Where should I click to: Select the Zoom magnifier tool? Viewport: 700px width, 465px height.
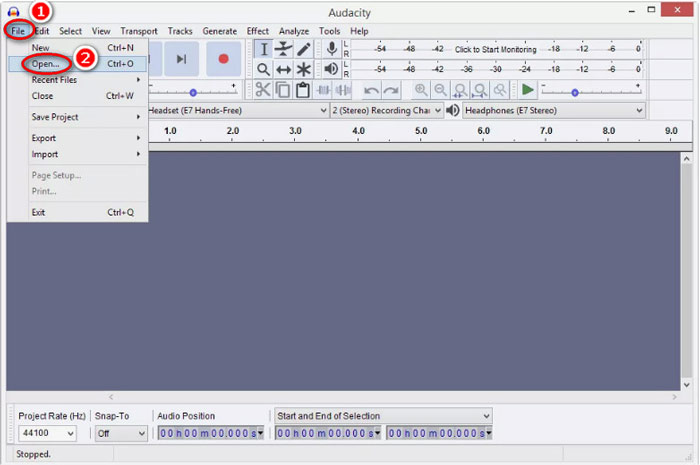(x=263, y=69)
